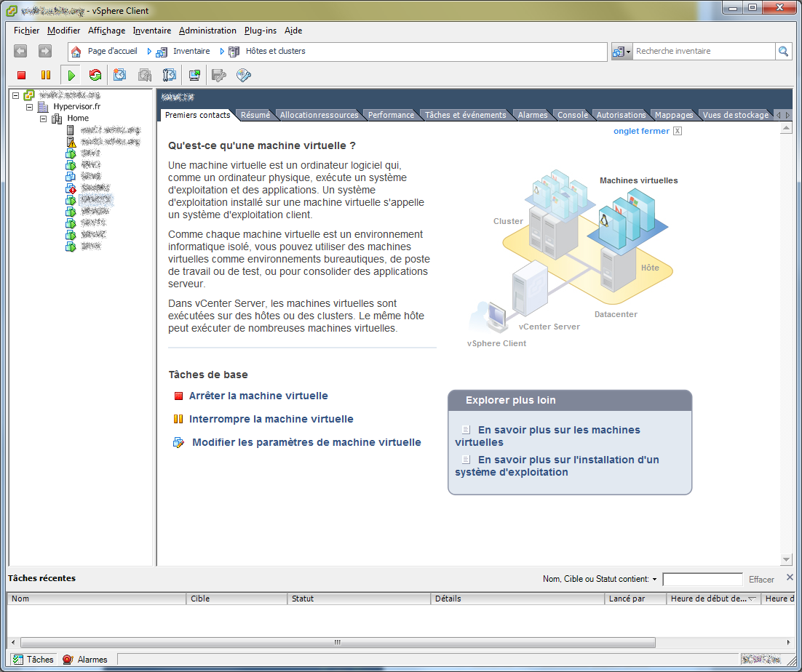
Task: Go back with the left arrow button
Action: 20,51
